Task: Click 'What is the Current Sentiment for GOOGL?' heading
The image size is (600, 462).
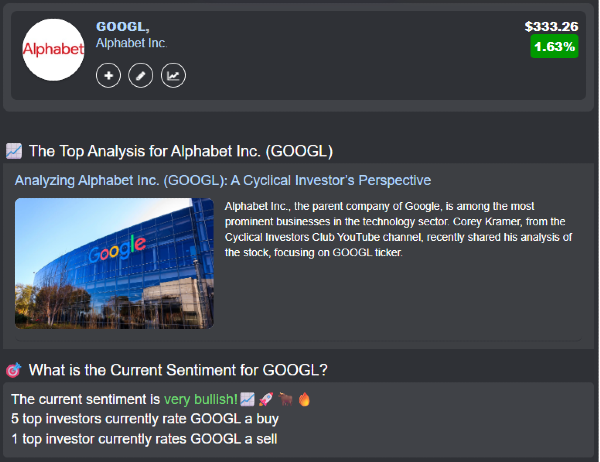Action: (x=178, y=370)
